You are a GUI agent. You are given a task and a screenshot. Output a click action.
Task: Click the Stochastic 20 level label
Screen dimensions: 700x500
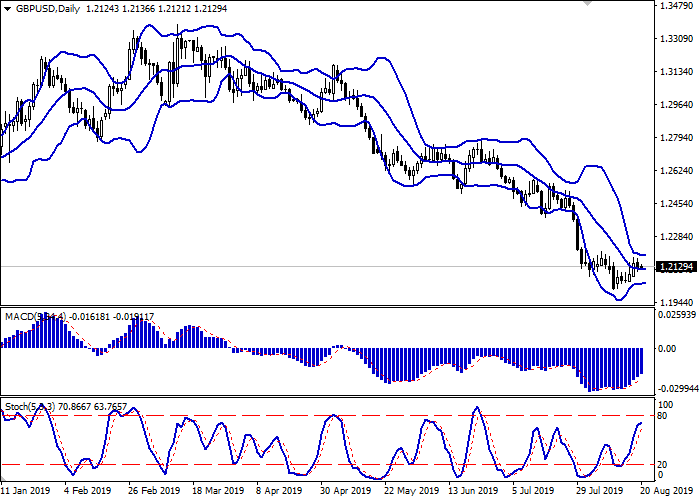662,464
